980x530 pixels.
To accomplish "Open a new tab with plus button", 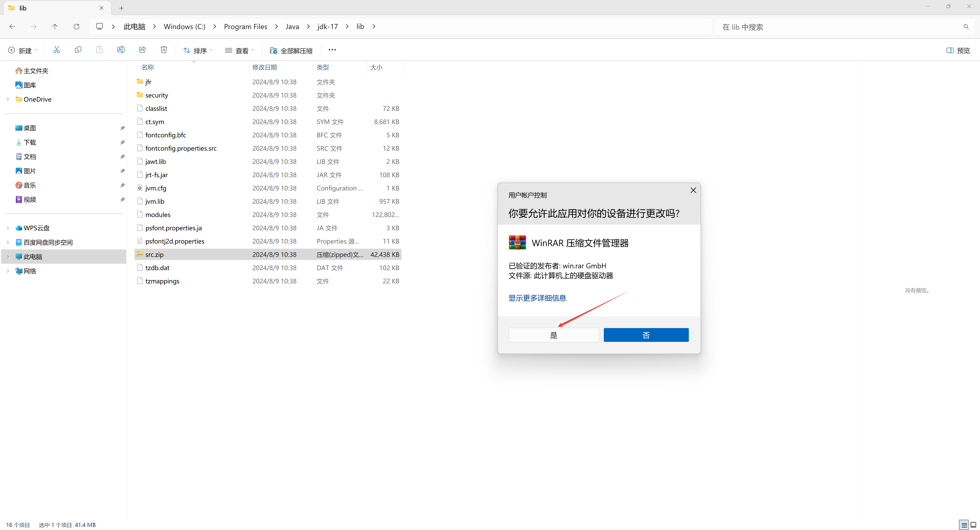I will (x=121, y=8).
